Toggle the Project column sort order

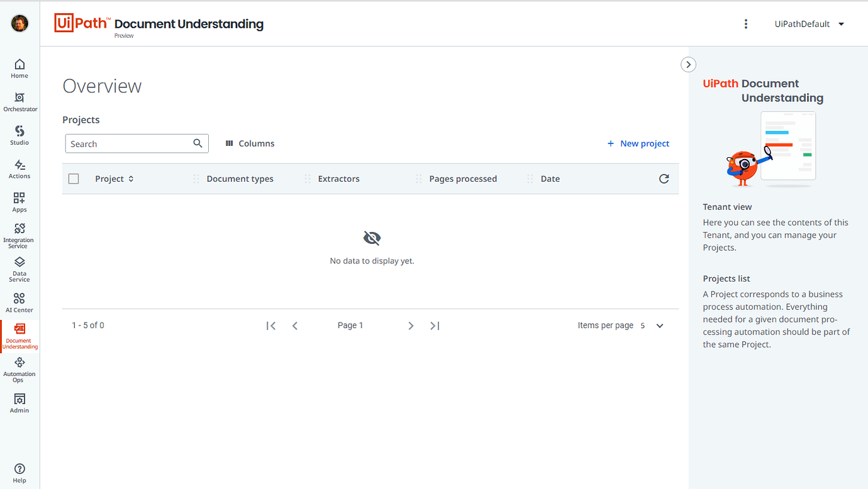131,179
